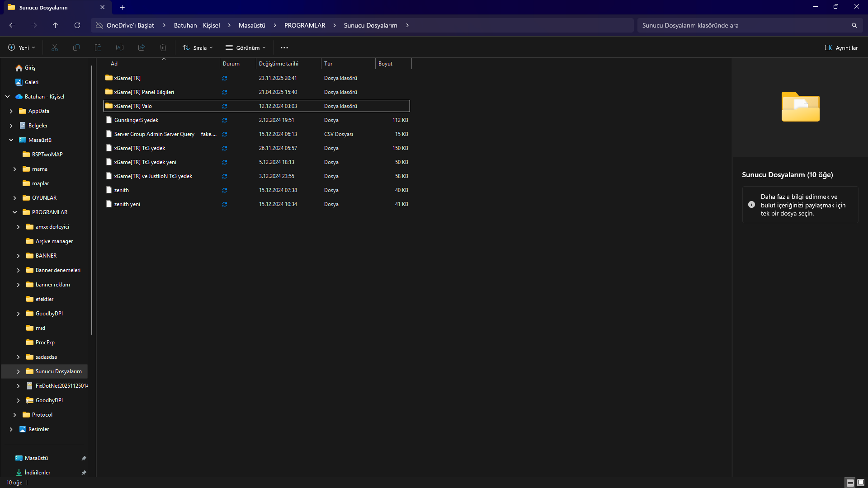Close the Sunucu Dosyalarım tab
Screen dimensions: 868x488
(x=103, y=7)
